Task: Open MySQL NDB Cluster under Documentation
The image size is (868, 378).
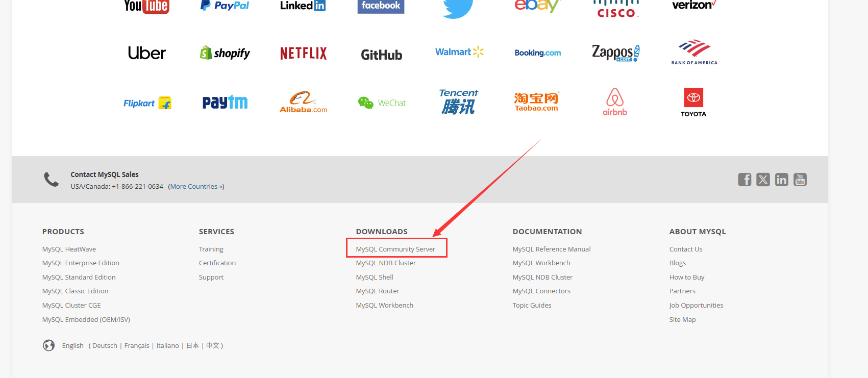Action: [542, 278]
